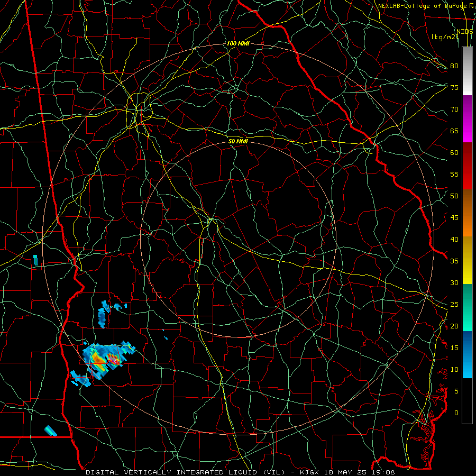476x476 pixels.
Task: Click the yellow segment of the color bar
Action: [x=467, y=260]
